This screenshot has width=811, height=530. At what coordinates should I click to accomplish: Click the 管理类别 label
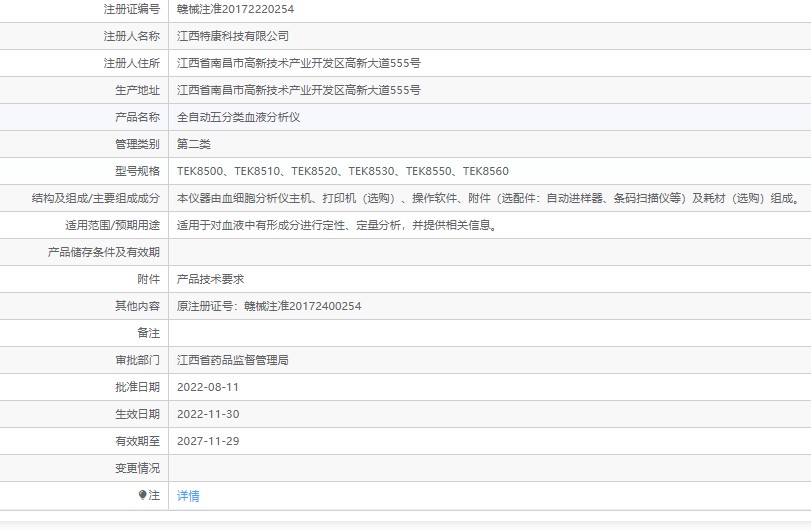[138, 144]
